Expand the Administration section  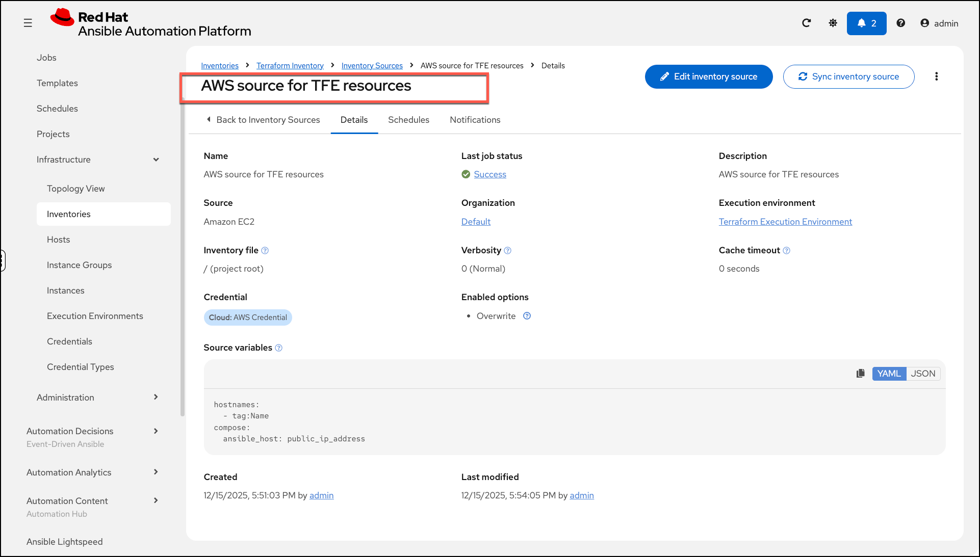pyautogui.click(x=156, y=397)
